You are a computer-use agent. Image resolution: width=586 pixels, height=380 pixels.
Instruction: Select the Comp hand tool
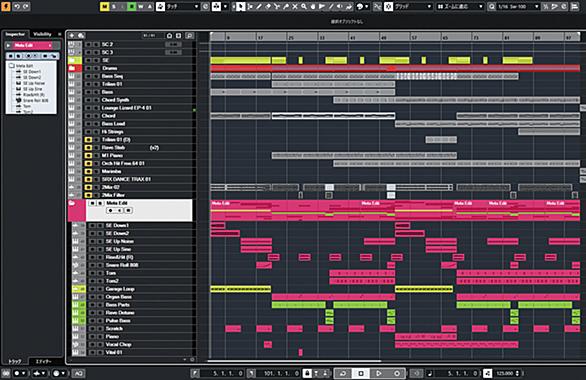point(313,6)
